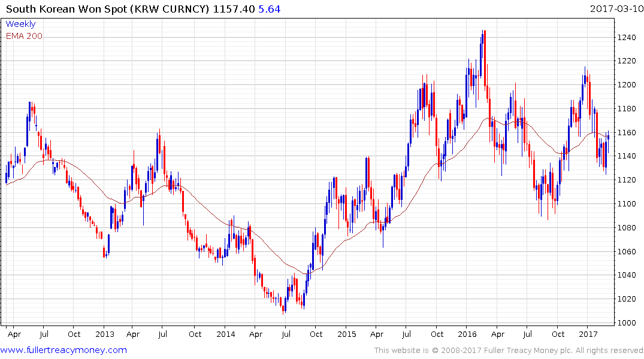Click the chart title 'South Korean Won Spot (KRW CURNCY)'
The image size is (644, 359).
tap(108, 9)
